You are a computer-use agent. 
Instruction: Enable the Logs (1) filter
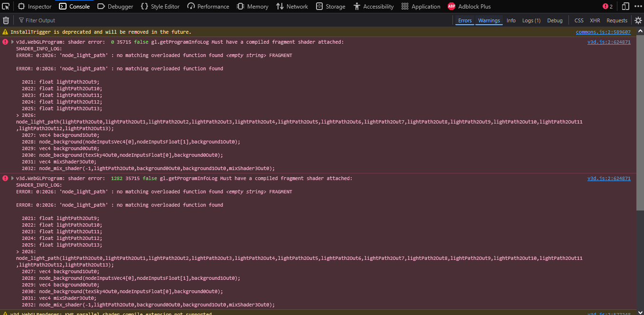(531, 20)
